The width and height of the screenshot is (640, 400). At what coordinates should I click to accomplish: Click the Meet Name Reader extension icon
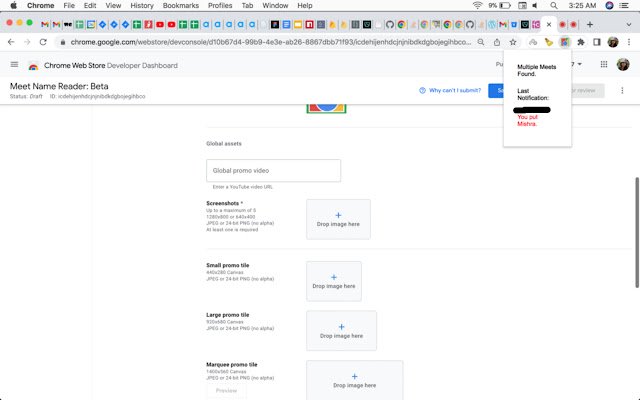564,42
